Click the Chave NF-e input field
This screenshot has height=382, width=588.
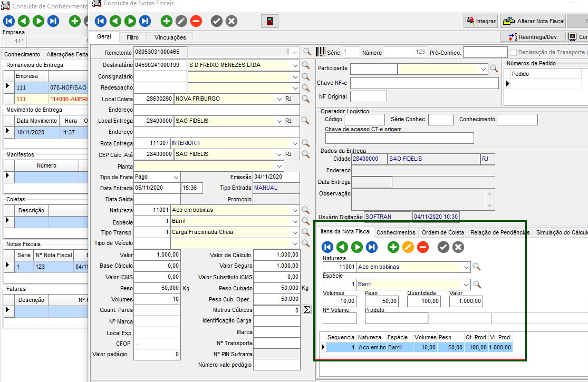[x=424, y=83]
